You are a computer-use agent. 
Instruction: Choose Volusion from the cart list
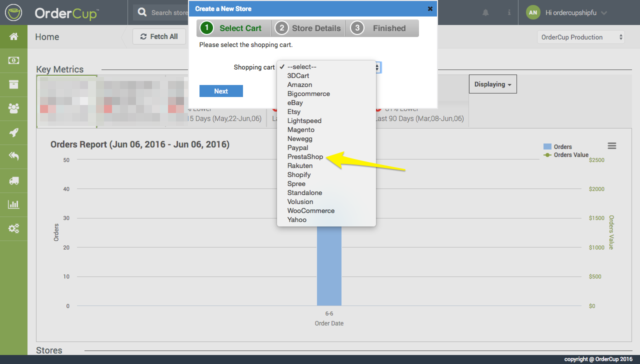[326, 201]
